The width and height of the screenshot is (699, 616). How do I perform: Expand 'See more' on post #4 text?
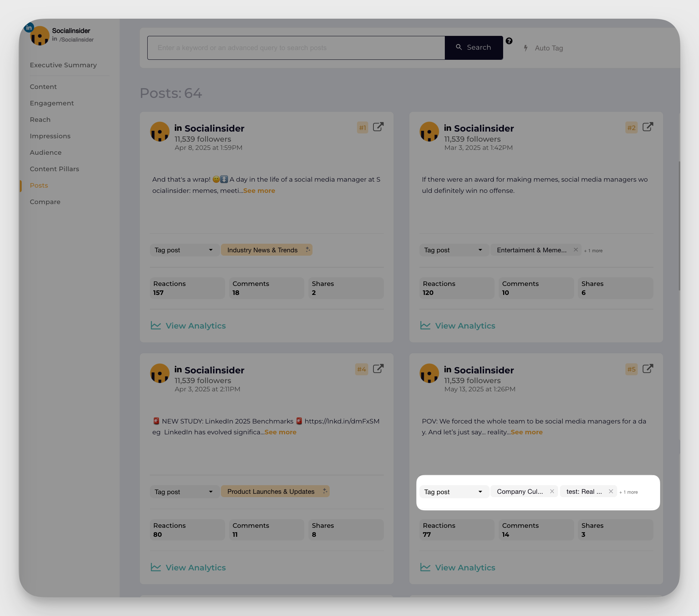click(280, 432)
